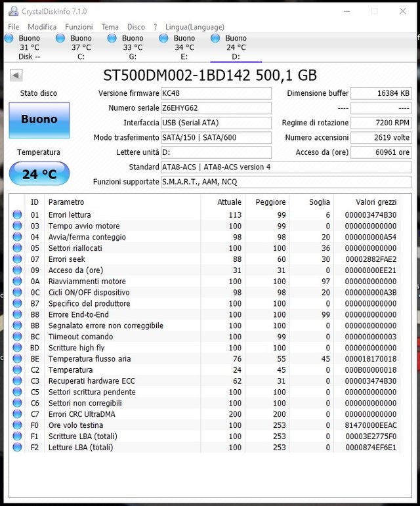Click status orb for Riavviamenti motore row
Image resolution: width=420 pixels, height=506 pixels.
(17, 281)
